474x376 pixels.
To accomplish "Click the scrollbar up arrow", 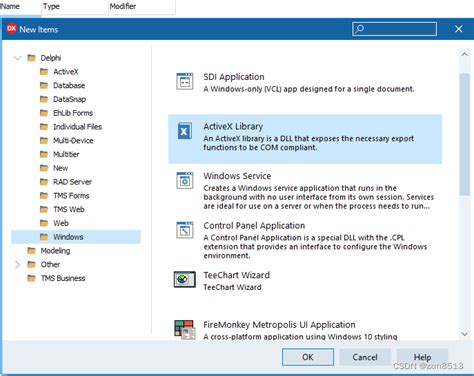I will 464,54.
